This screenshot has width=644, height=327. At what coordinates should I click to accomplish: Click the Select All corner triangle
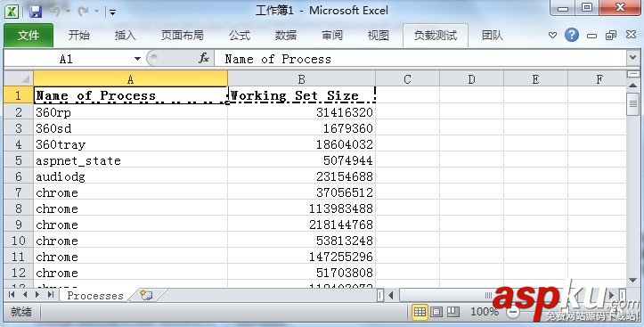[x=19, y=78]
